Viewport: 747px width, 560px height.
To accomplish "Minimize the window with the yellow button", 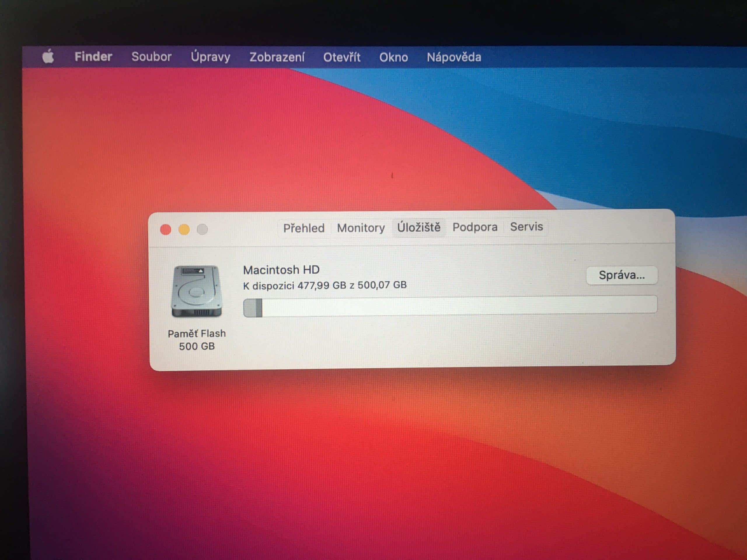I will pyautogui.click(x=184, y=230).
